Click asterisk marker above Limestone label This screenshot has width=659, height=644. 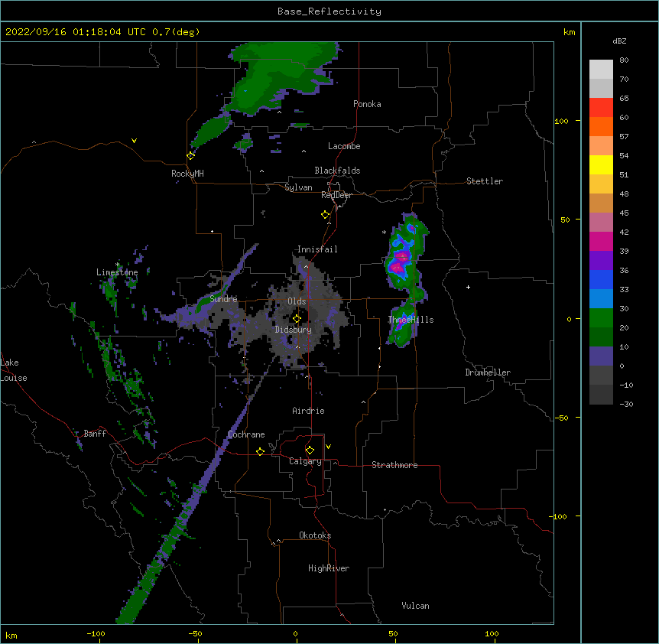click(118, 265)
